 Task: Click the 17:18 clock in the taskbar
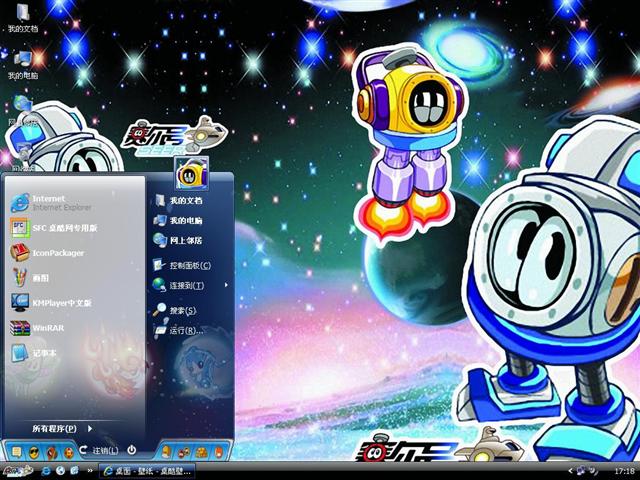pyautogui.click(x=624, y=471)
